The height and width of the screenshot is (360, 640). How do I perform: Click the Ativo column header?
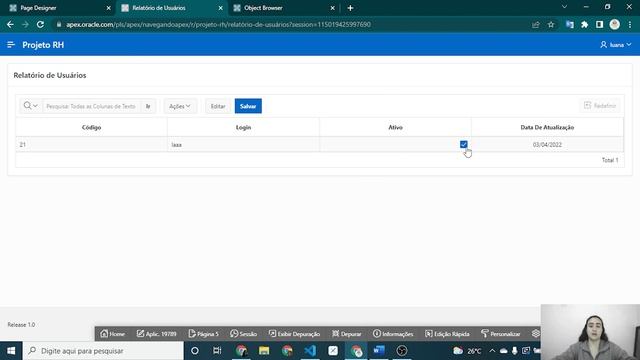click(395, 127)
